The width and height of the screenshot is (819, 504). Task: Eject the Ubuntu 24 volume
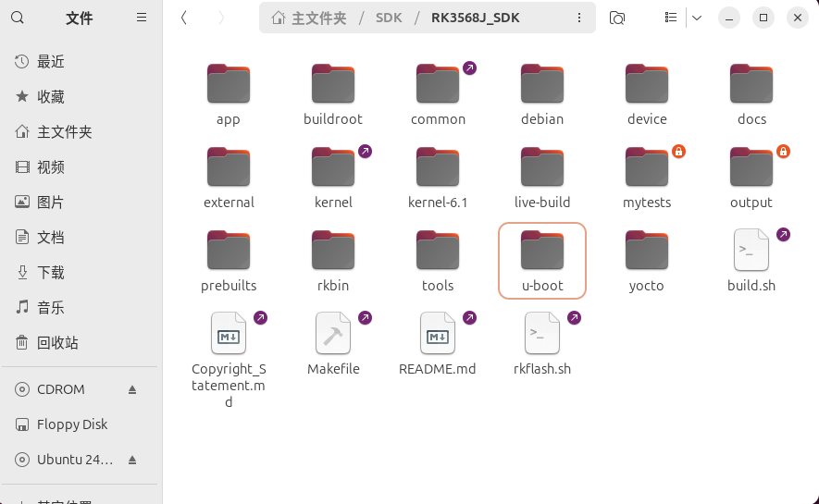click(132, 460)
